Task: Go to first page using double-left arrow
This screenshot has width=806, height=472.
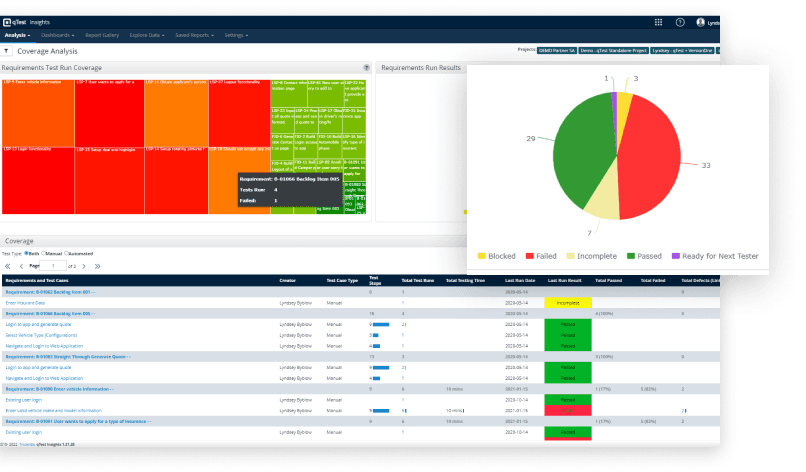Action: (8, 267)
